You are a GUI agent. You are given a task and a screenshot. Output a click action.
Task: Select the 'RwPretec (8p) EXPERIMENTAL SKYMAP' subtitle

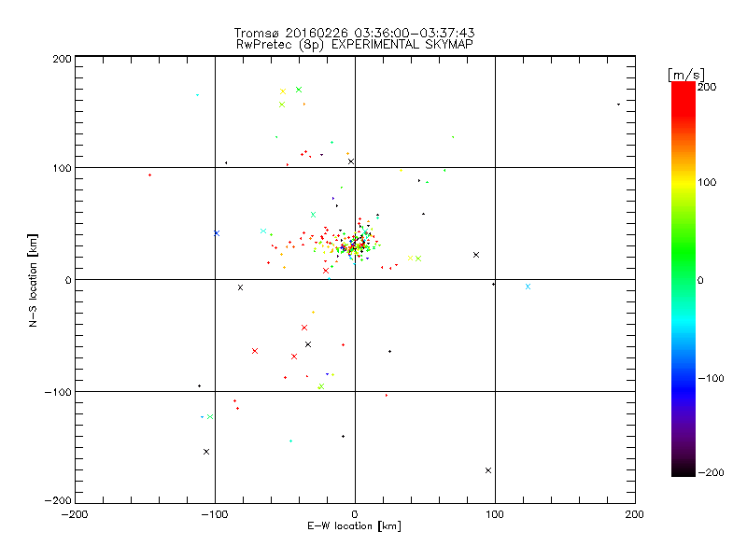(355, 45)
